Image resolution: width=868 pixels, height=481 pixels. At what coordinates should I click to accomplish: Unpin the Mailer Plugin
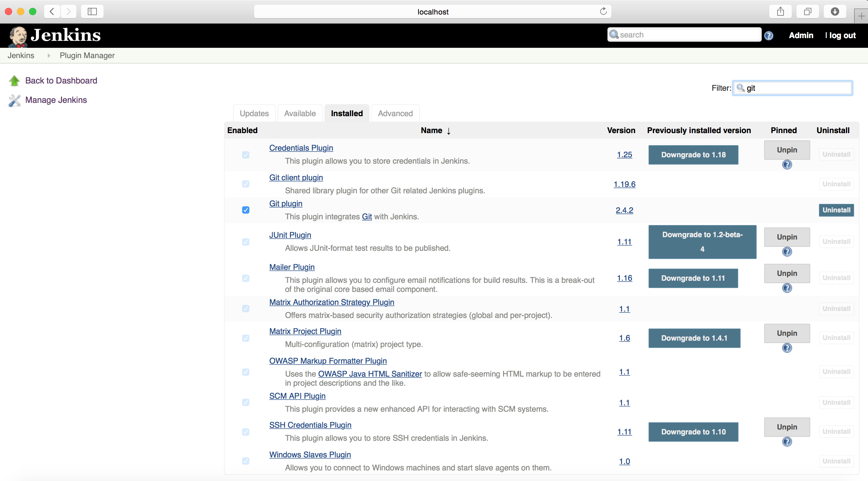787,273
